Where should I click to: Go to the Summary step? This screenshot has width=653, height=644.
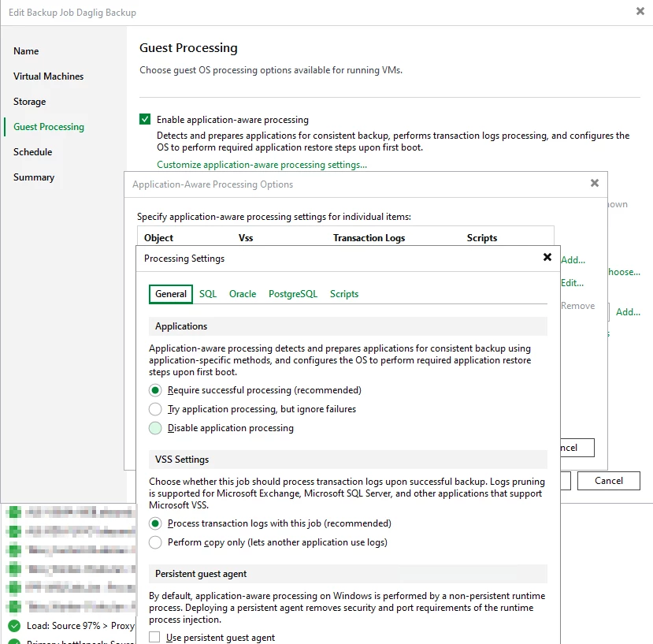(x=34, y=177)
